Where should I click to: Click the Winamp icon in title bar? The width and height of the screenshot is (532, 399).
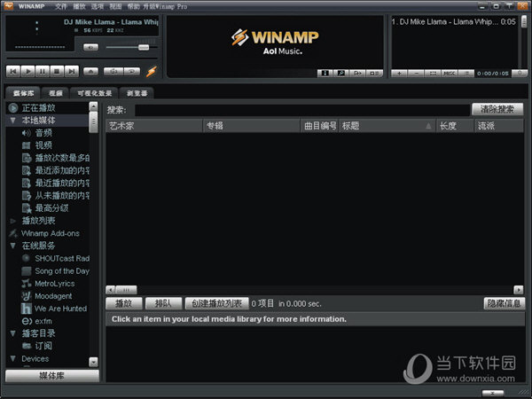(9, 6)
